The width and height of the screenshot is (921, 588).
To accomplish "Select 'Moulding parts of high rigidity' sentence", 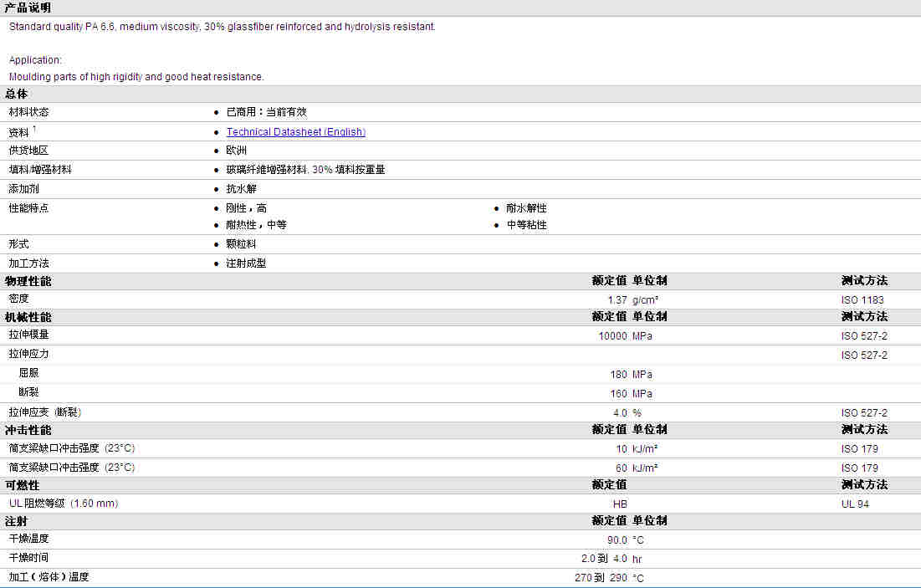I will pos(136,77).
